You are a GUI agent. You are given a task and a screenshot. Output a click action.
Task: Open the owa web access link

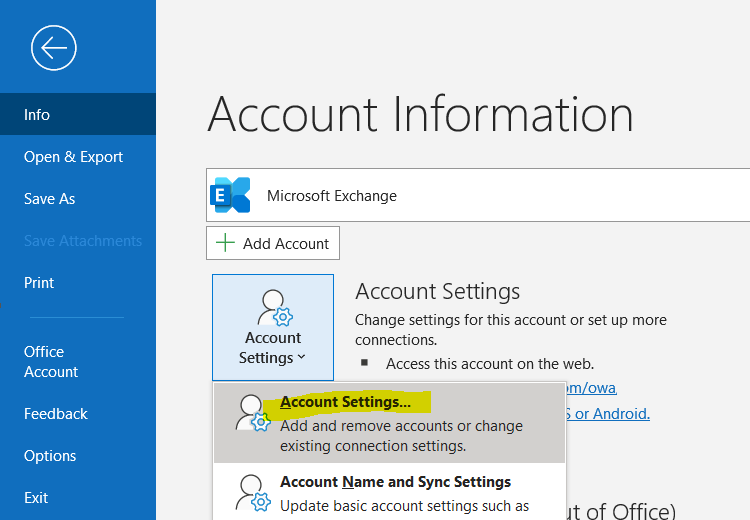591,387
